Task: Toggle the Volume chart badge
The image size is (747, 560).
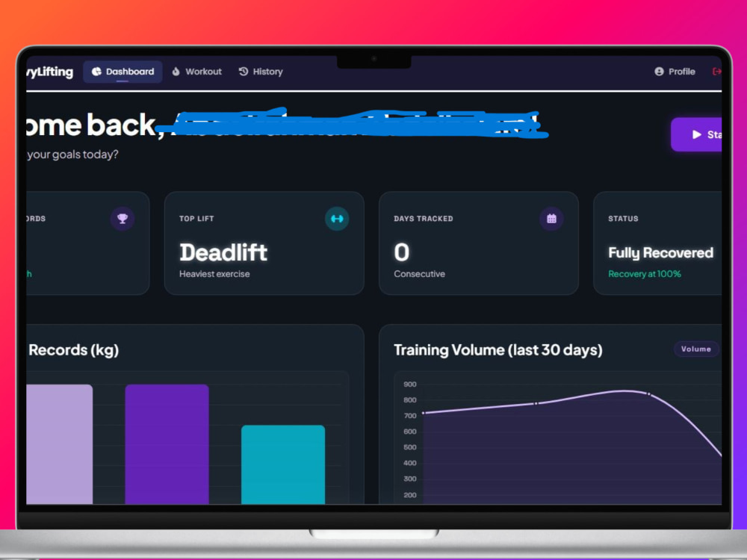Action: click(x=695, y=349)
